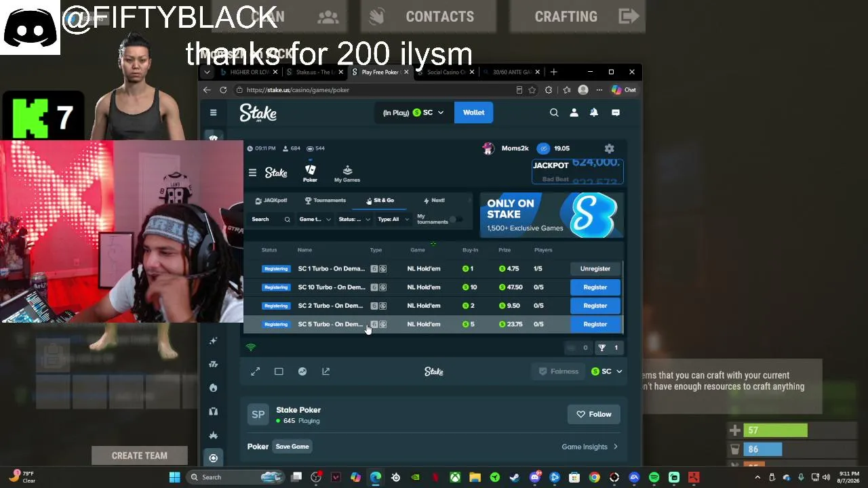Switch to the Tournaments tab
The height and width of the screenshot is (488, 868).
(x=325, y=201)
